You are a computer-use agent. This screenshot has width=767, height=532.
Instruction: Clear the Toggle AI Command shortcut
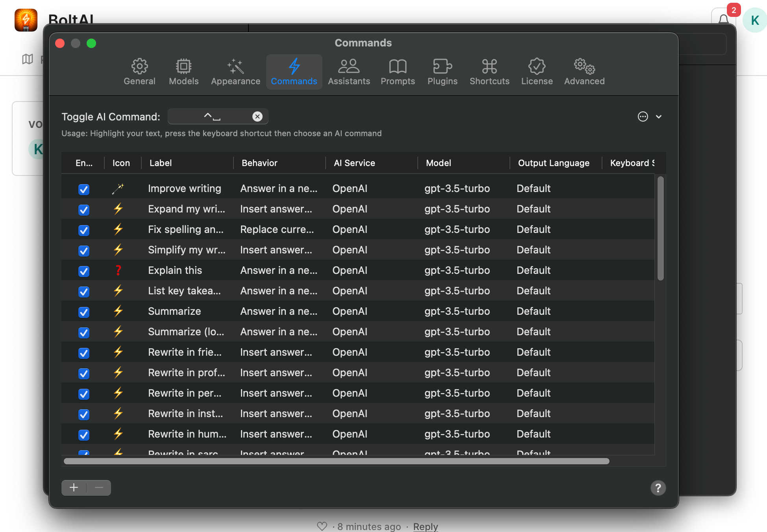click(257, 116)
